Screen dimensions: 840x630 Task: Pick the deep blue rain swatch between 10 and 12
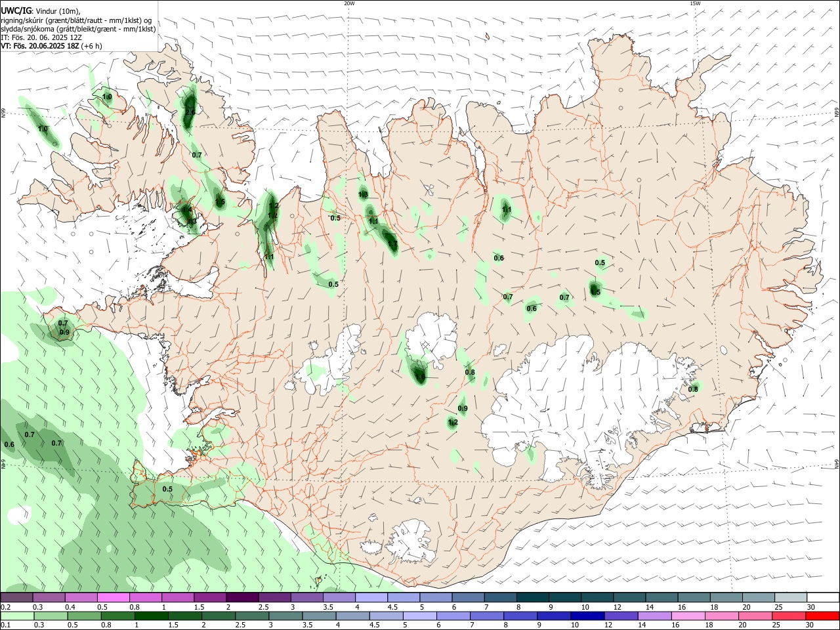tap(586, 616)
